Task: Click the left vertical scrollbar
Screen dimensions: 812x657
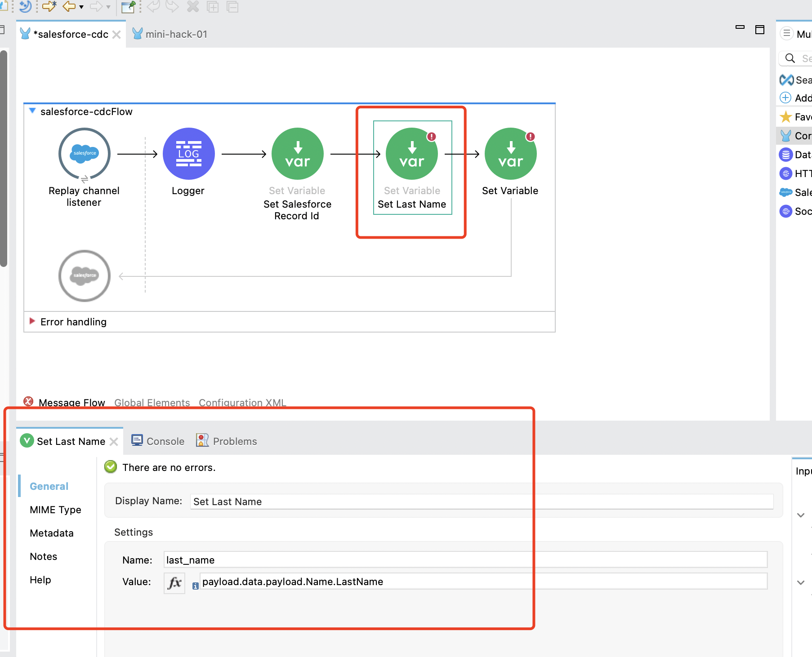Action: tap(4, 159)
